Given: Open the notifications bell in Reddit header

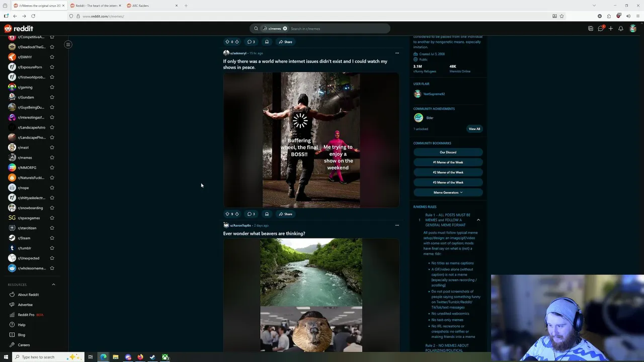Looking at the screenshot, I should point(620,29).
